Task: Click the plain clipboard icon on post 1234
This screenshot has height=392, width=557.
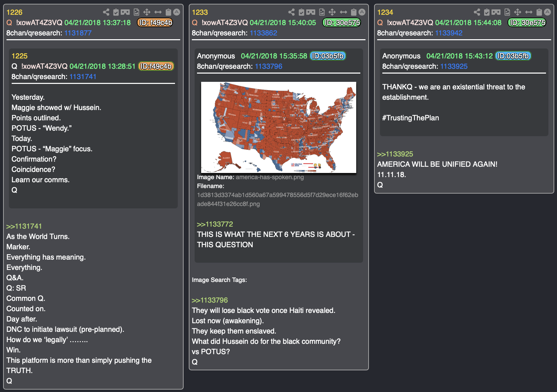Action: [x=539, y=12]
